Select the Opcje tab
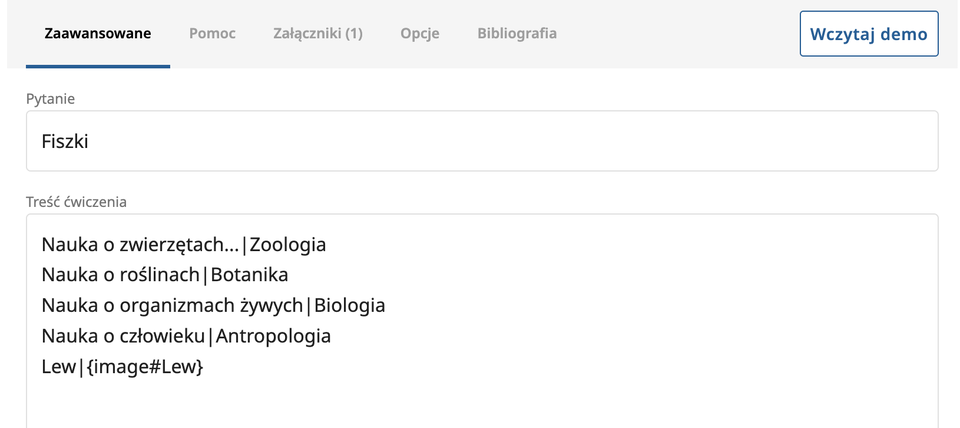960x428 pixels. [x=420, y=34]
